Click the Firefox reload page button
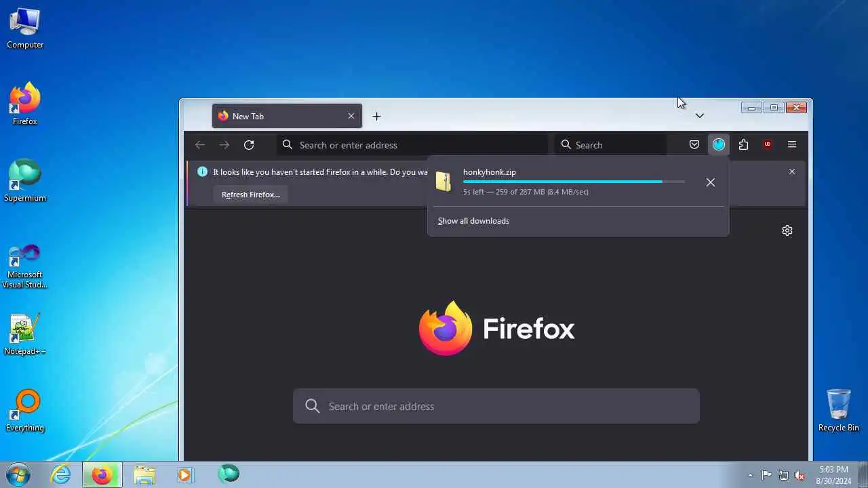 pyautogui.click(x=249, y=144)
